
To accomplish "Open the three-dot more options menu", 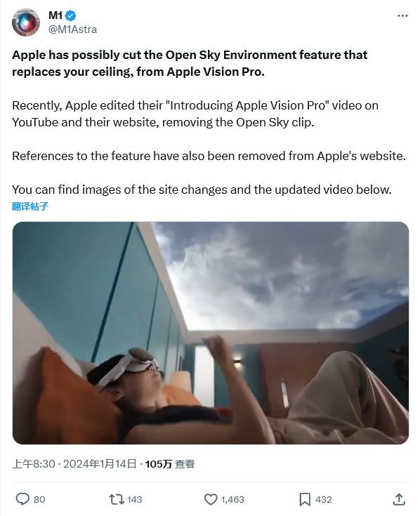I will [x=402, y=15].
